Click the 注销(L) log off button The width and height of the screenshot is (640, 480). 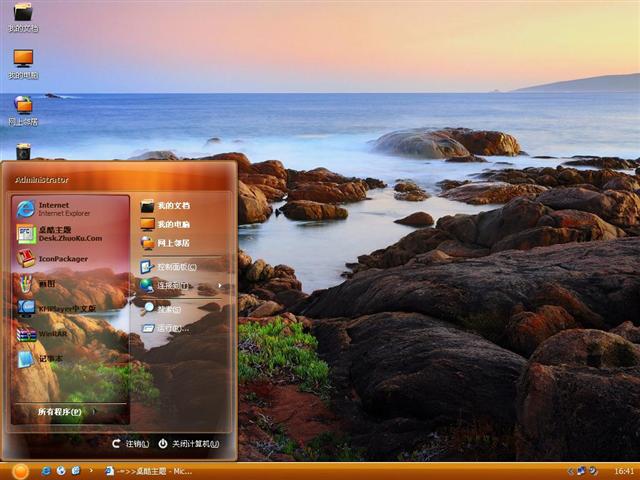(x=131, y=443)
